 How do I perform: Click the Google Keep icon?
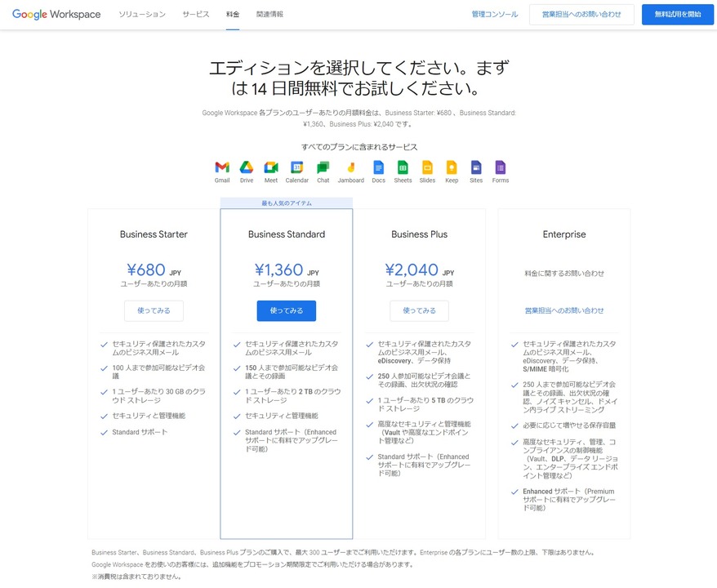(x=452, y=167)
